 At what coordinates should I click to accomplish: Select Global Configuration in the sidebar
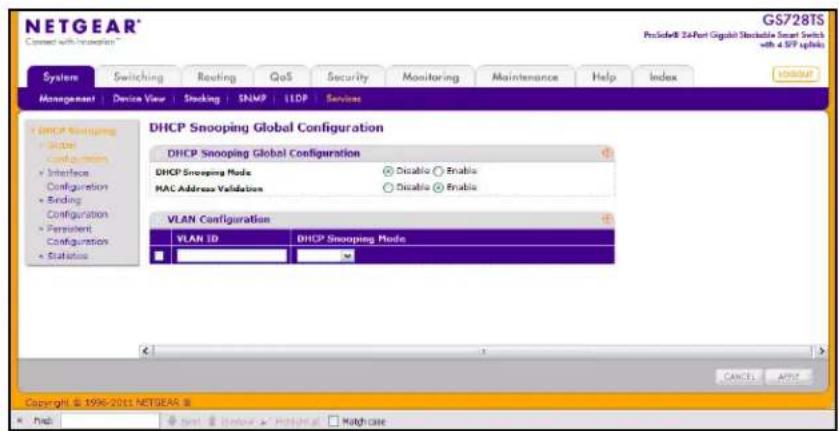pyautogui.click(x=77, y=152)
